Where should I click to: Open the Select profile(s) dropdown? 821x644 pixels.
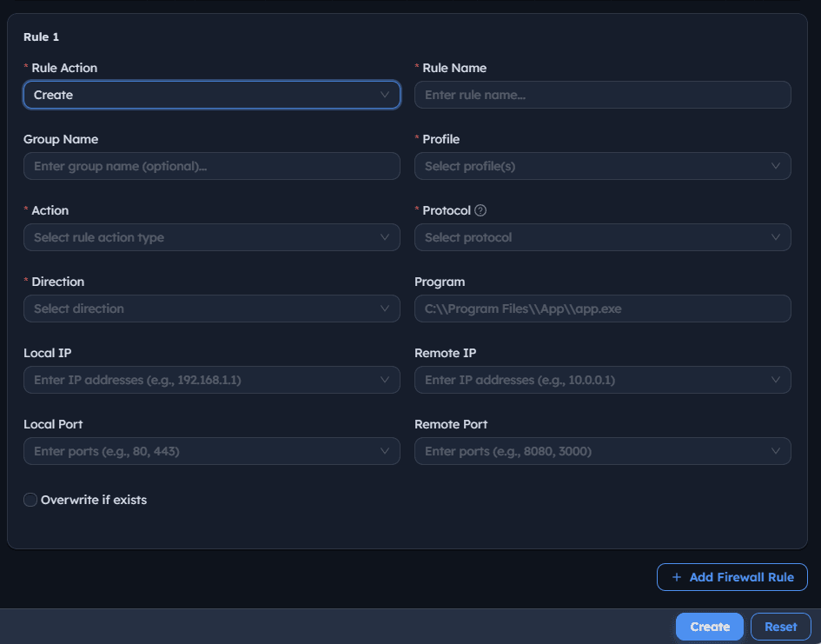pyautogui.click(x=603, y=166)
